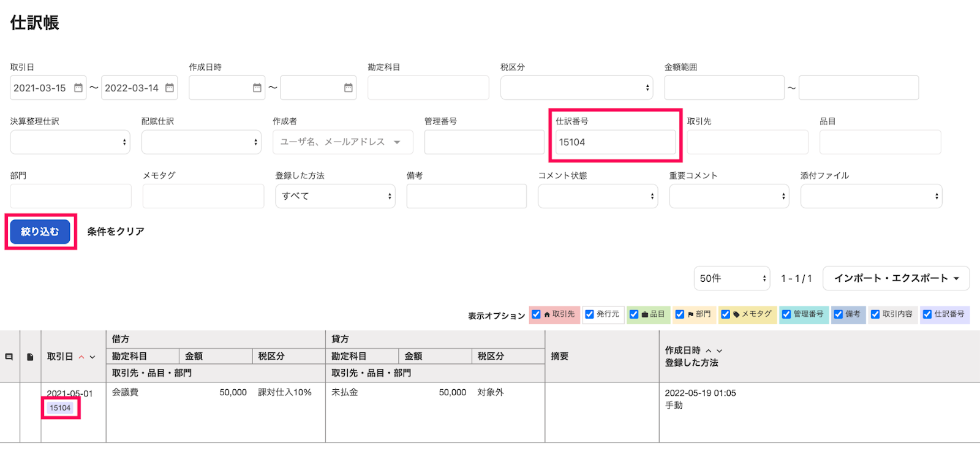This screenshot has height=451, width=980.
Task: Click the 15104 journal number tag in row
Action: tap(60, 408)
